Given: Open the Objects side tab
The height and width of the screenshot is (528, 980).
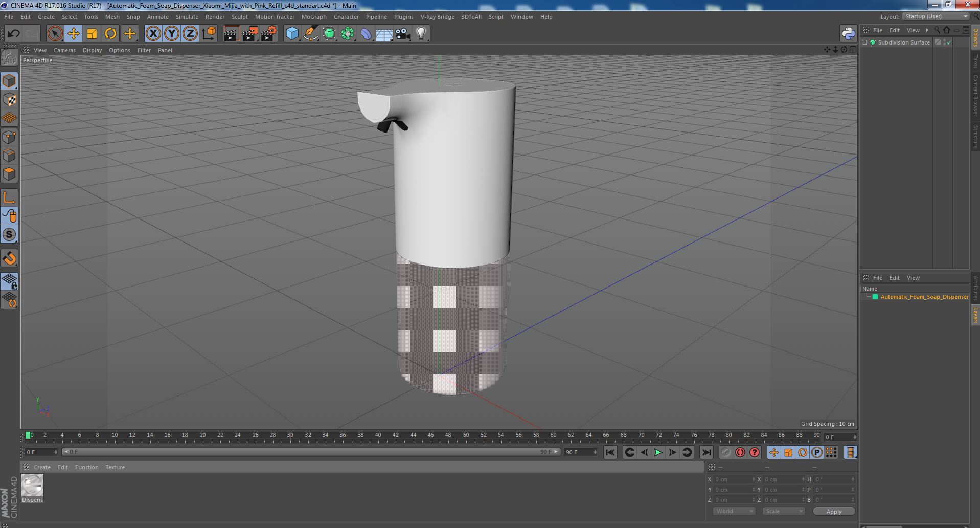Looking at the screenshot, I should click(975, 37).
